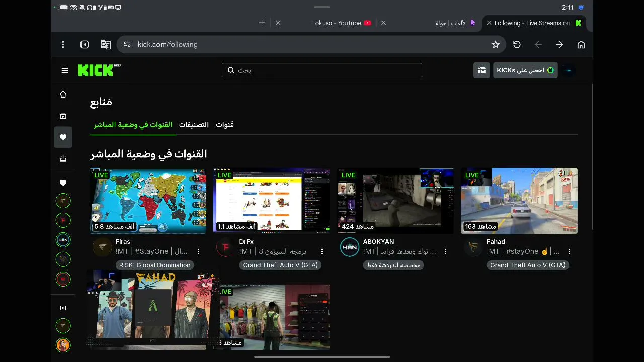Click the DrFx channel avatar
This screenshot has height=362, width=644.
(x=226, y=247)
